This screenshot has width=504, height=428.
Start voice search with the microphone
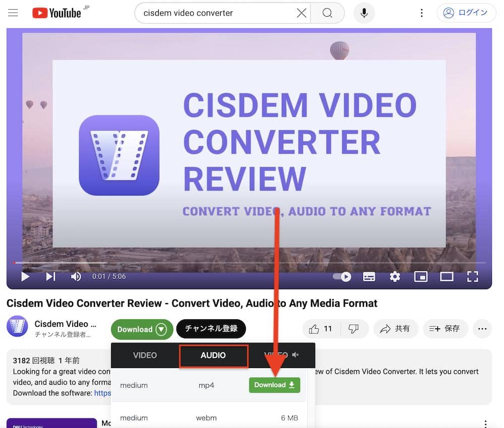pos(364,13)
